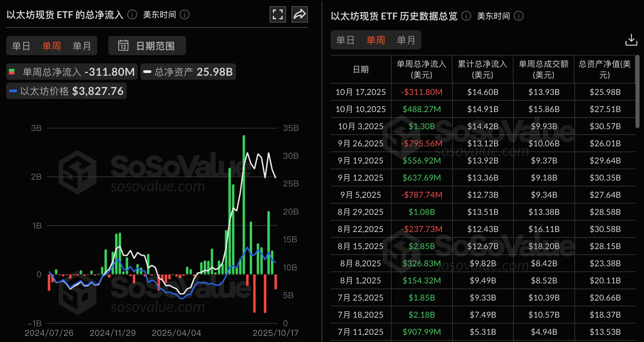Open info tooltip beside 历史数据总览 title
This screenshot has height=342, width=644.
point(465,16)
